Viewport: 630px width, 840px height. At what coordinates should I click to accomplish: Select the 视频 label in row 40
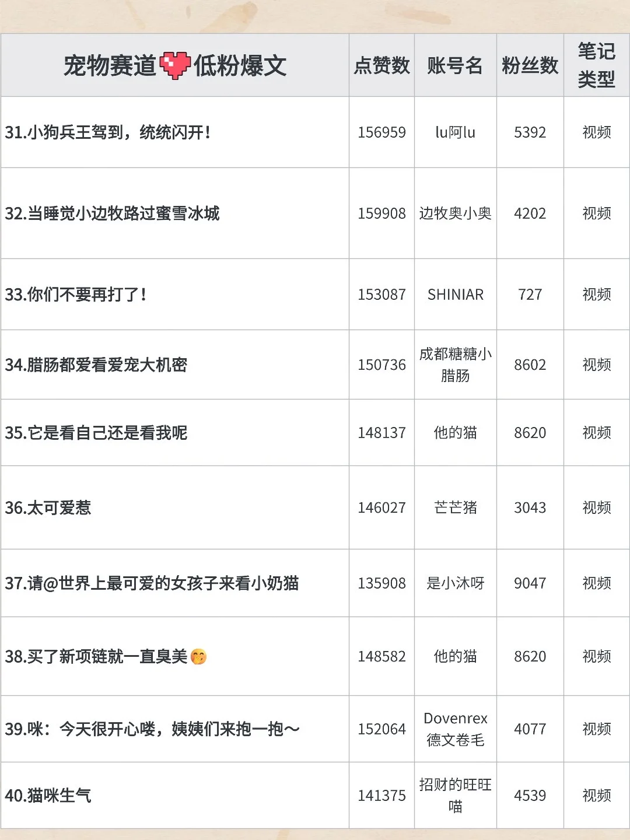pos(596,794)
